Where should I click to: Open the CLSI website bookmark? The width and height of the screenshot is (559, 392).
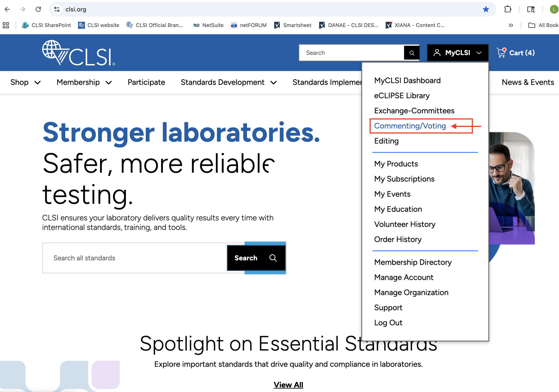99,25
